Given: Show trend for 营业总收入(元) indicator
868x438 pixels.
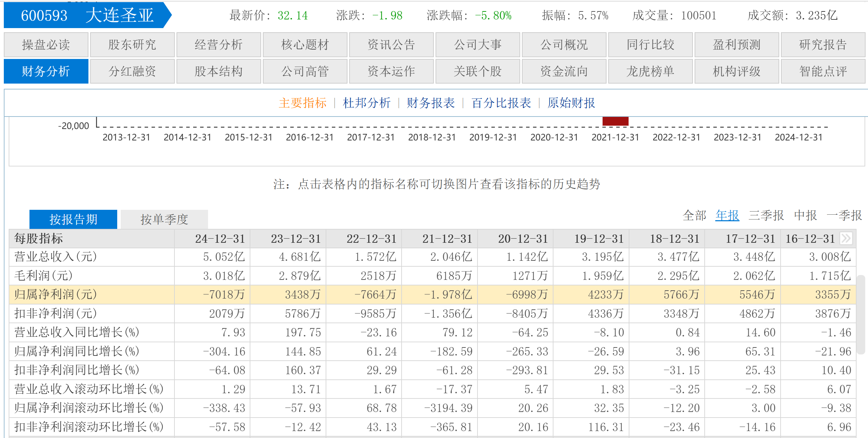Looking at the screenshot, I should [55, 257].
